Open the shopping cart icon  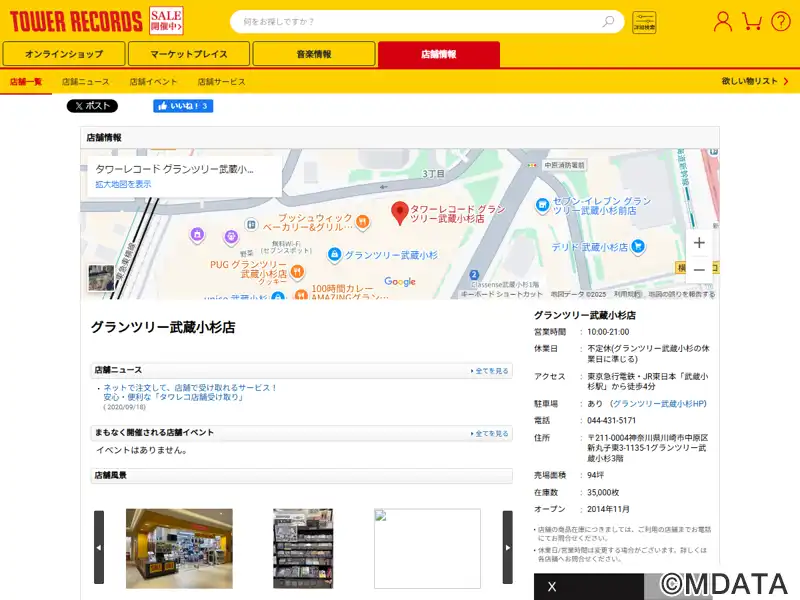tap(752, 21)
